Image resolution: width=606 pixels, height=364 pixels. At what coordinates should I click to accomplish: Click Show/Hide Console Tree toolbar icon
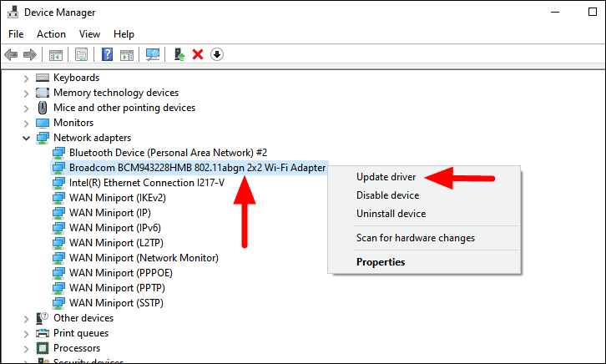coord(56,54)
